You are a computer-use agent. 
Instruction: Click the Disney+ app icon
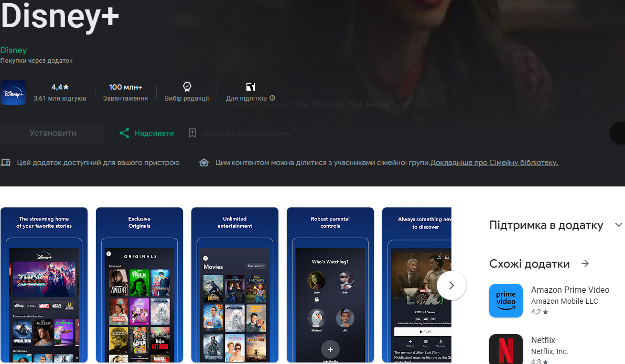(13, 92)
